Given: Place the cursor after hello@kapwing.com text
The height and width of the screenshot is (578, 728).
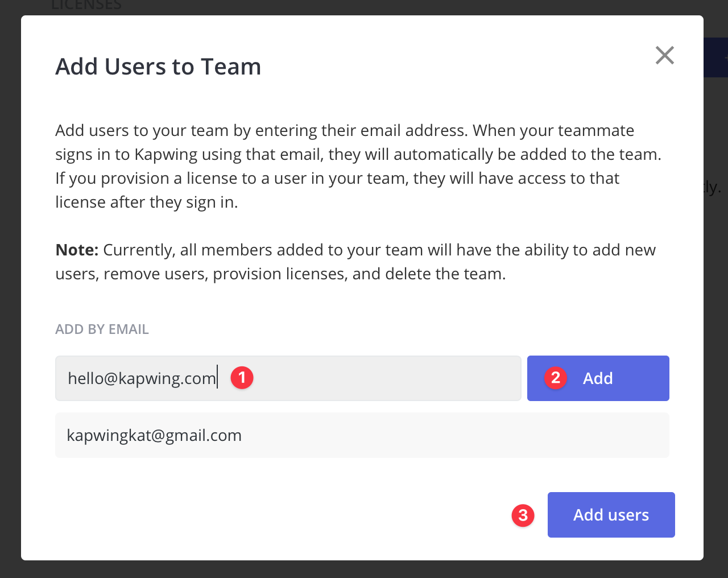Looking at the screenshot, I should tap(217, 378).
